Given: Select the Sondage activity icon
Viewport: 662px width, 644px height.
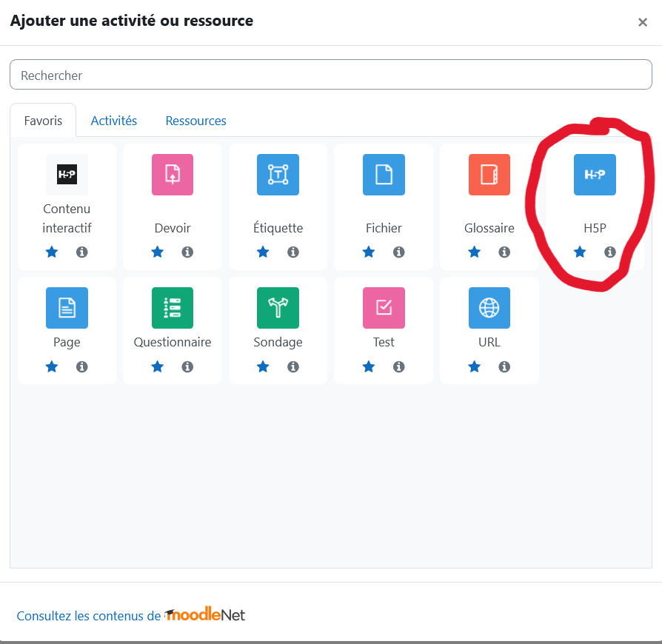Looking at the screenshot, I should [278, 308].
